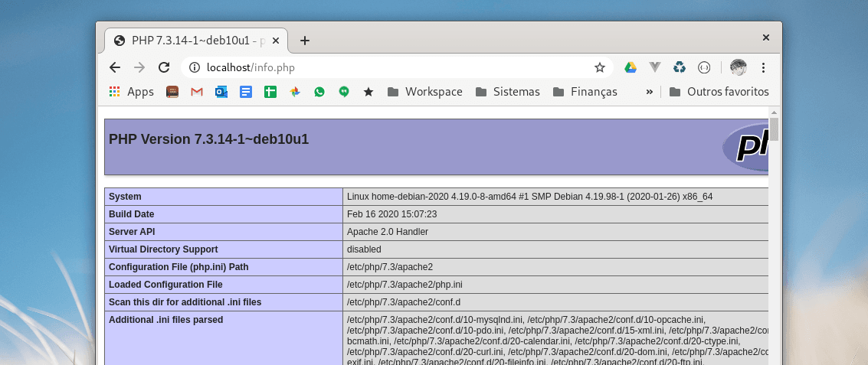Click the green recycle extension icon
This screenshot has height=365, width=868.
(x=680, y=67)
